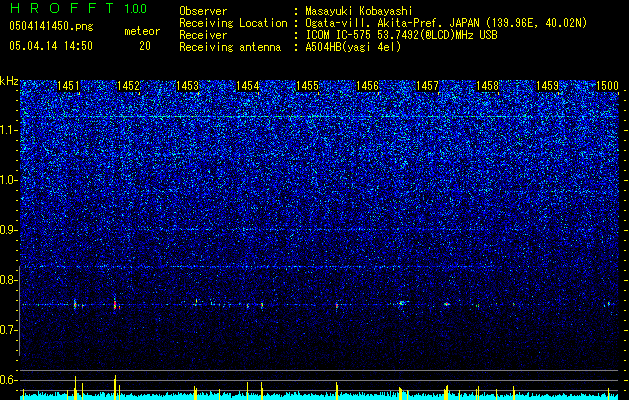Select observer name Masayuki Kobayashi

359,11
